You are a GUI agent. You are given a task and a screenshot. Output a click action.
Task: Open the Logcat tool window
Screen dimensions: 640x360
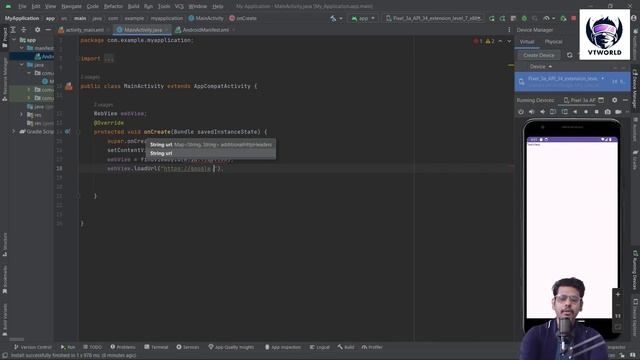[x=320, y=347]
